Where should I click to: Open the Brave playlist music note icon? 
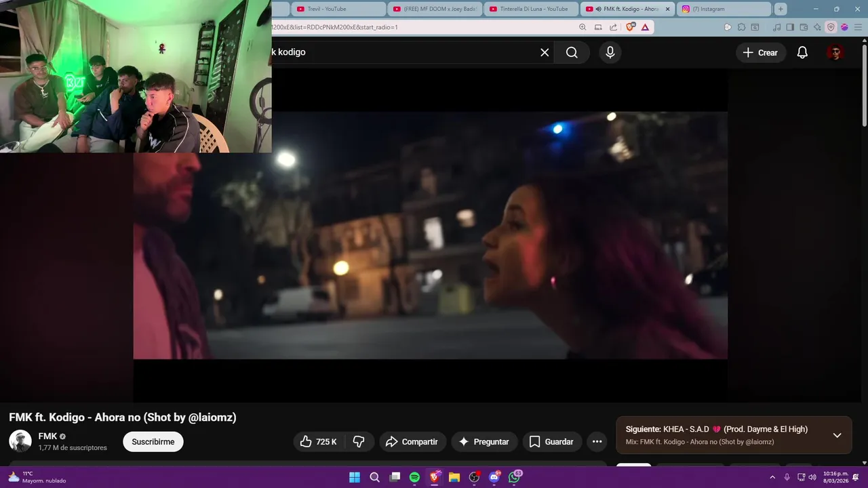(x=776, y=27)
